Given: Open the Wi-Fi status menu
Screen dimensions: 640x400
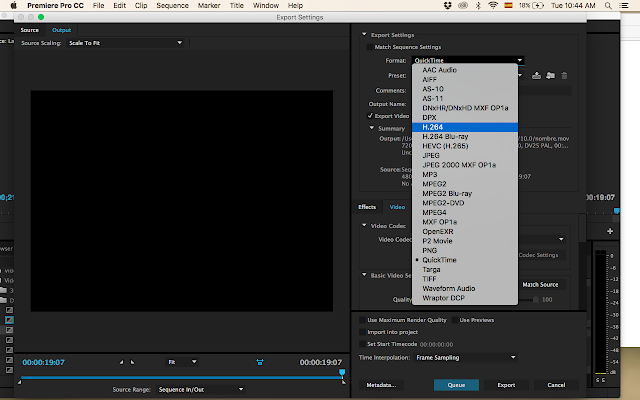Looking at the screenshot, I should click(x=493, y=5).
